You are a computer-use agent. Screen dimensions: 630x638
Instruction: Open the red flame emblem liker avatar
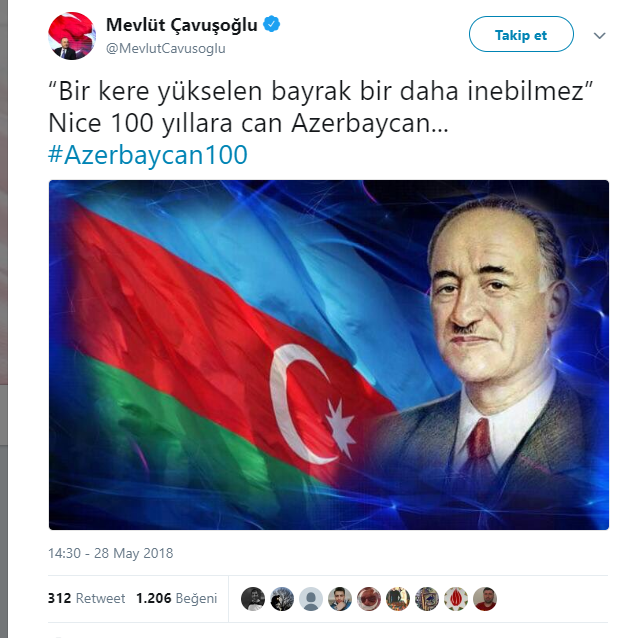coord(456,599)
